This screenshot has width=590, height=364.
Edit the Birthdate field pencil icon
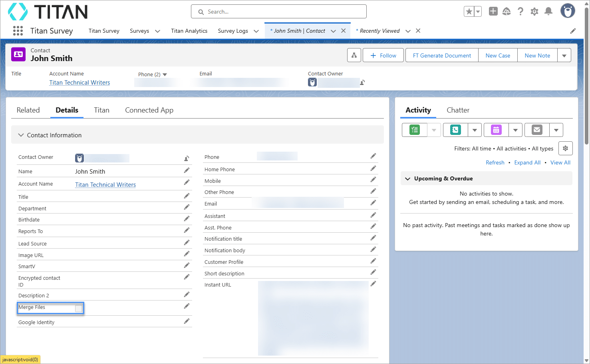[x=187, y=219]
